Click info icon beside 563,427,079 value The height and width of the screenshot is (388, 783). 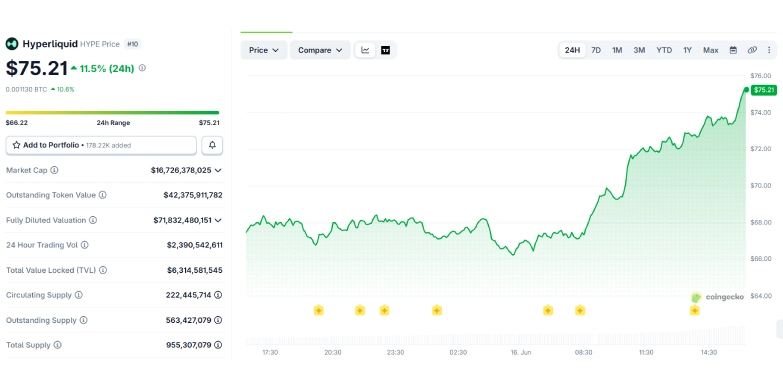tap(218, 320)
